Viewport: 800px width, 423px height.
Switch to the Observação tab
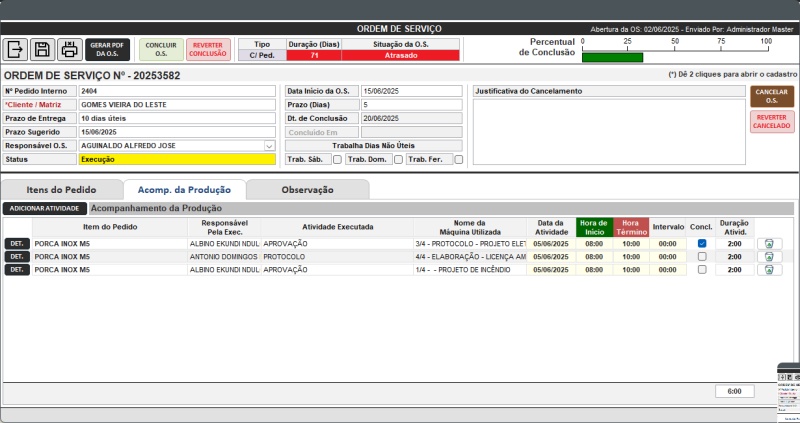(307, 189)
